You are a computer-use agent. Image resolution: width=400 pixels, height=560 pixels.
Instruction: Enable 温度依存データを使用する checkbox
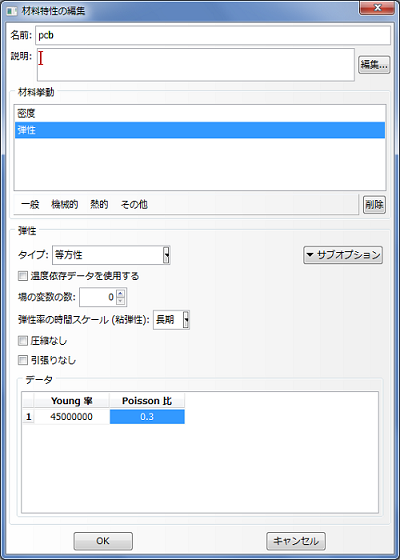23,276
